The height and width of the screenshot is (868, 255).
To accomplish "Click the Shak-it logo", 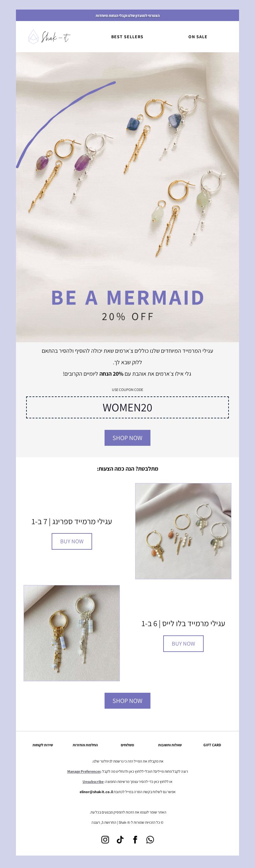I will coord(49,37).
